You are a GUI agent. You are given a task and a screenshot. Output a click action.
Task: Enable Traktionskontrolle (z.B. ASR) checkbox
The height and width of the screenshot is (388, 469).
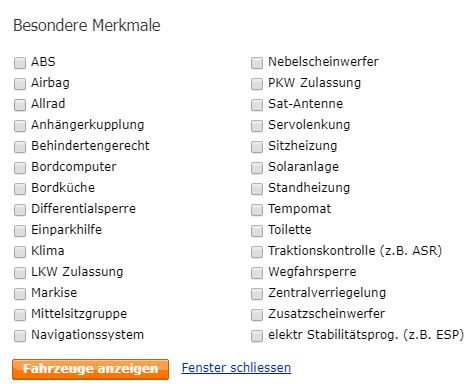[x=257, y=252]
